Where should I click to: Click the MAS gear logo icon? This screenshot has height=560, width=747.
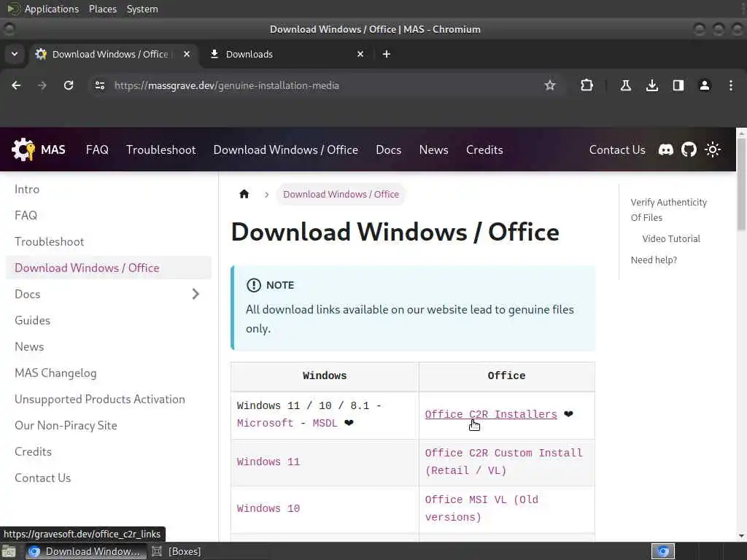(x=23, y=149)
